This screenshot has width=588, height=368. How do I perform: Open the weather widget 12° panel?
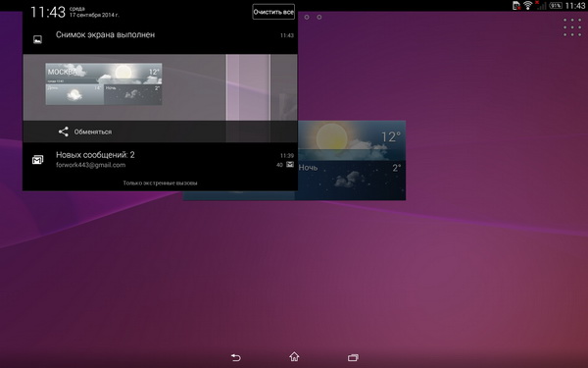[x=352, y=139]
